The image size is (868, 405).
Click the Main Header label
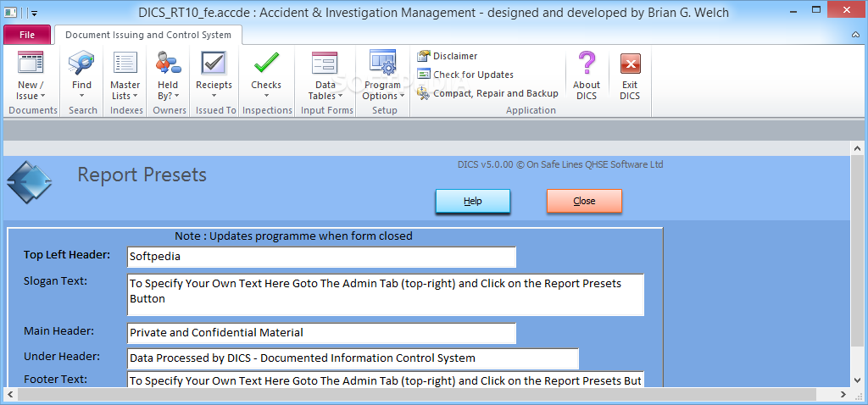coord(58,330)
